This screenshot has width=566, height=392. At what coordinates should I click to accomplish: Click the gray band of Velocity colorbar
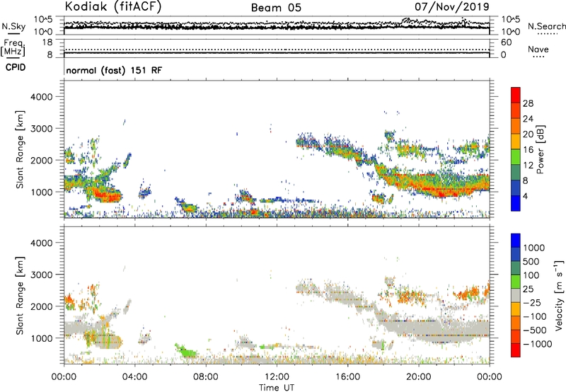pyautogui.click(x=516, y=296)
